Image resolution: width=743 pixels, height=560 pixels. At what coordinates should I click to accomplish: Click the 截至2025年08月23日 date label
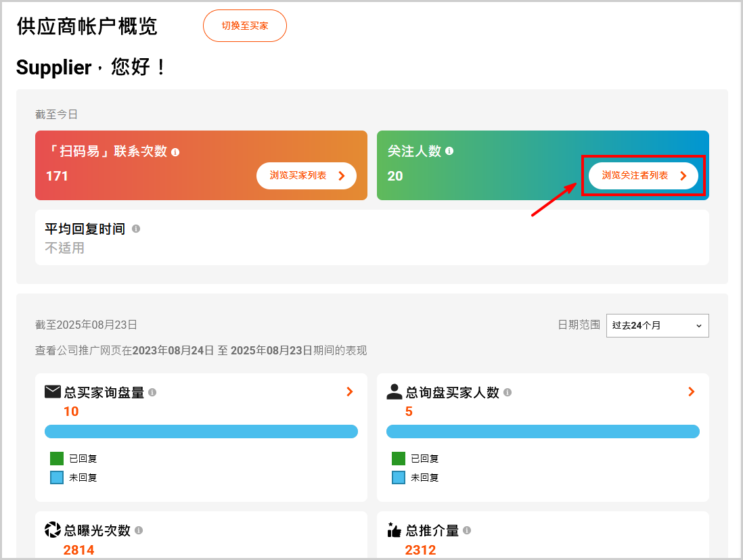pos(86,325)
